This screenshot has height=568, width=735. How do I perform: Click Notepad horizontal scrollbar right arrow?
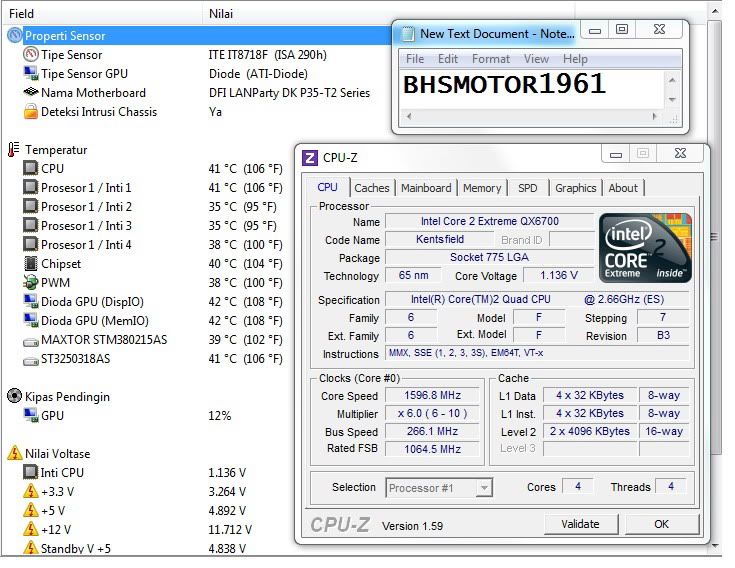[655, 116]
